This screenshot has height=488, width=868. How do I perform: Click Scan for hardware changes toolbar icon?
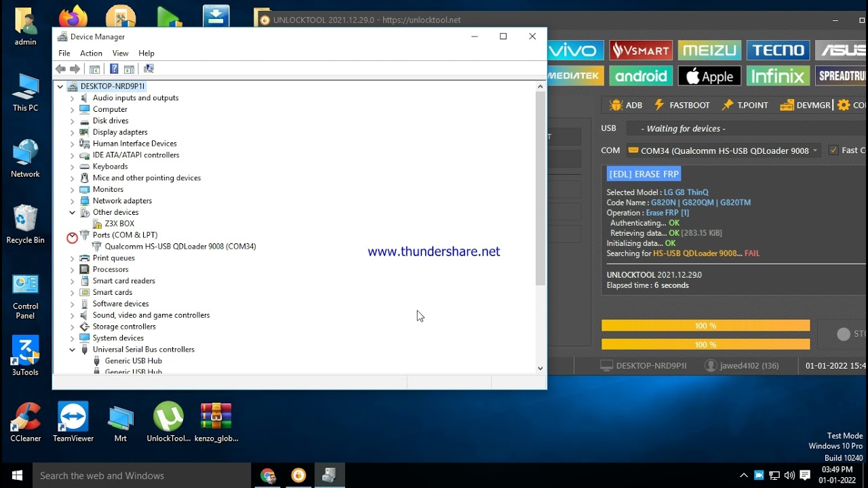pyautogui.click(x=149, y=68)
